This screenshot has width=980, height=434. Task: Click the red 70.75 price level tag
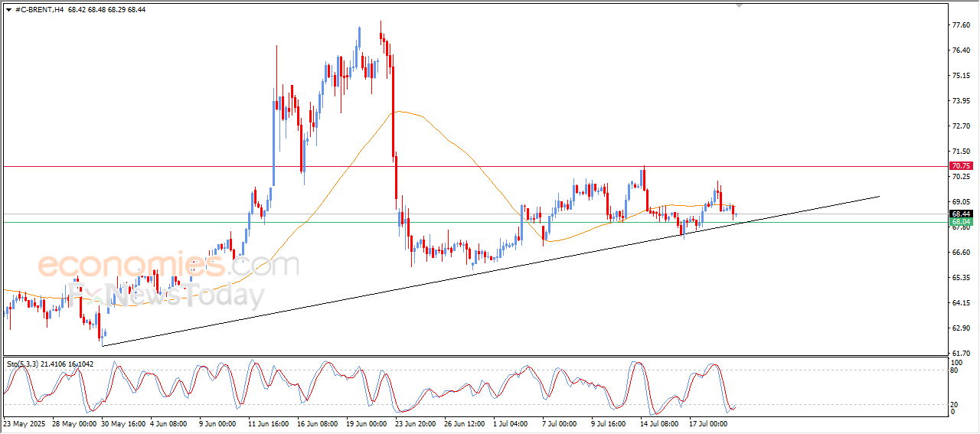pos(960,166)
